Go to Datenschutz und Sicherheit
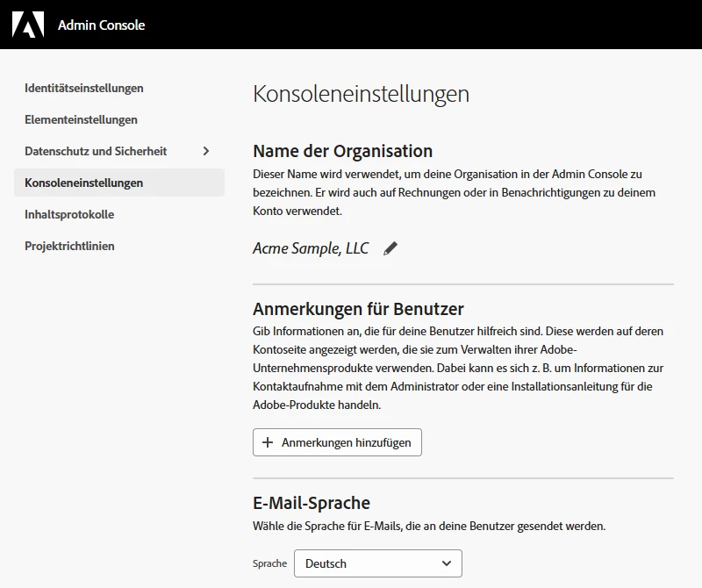The height and width of the screenshot is (588, 702). 96,151
